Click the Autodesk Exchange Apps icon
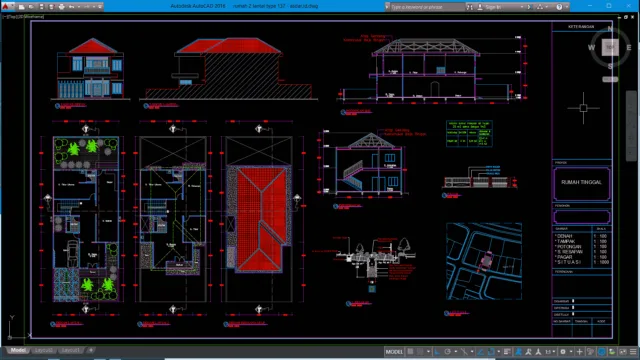This screenshot has height=360, width=640. click(x=529, y=7)
